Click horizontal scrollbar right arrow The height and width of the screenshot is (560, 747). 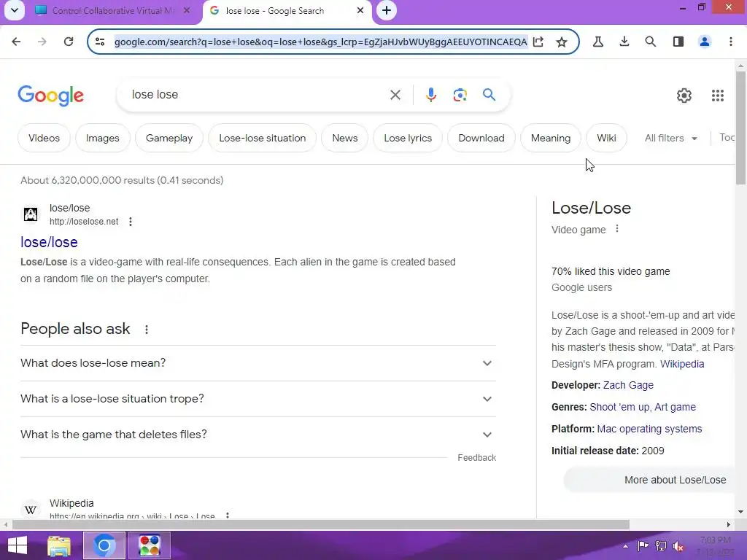pos(729,524)
